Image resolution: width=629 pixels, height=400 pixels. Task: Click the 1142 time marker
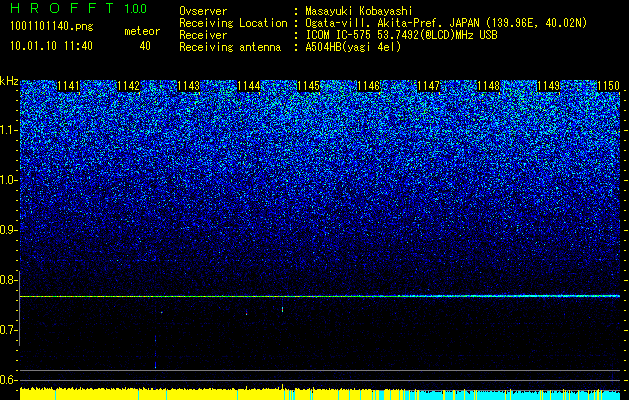coord(128,86)
